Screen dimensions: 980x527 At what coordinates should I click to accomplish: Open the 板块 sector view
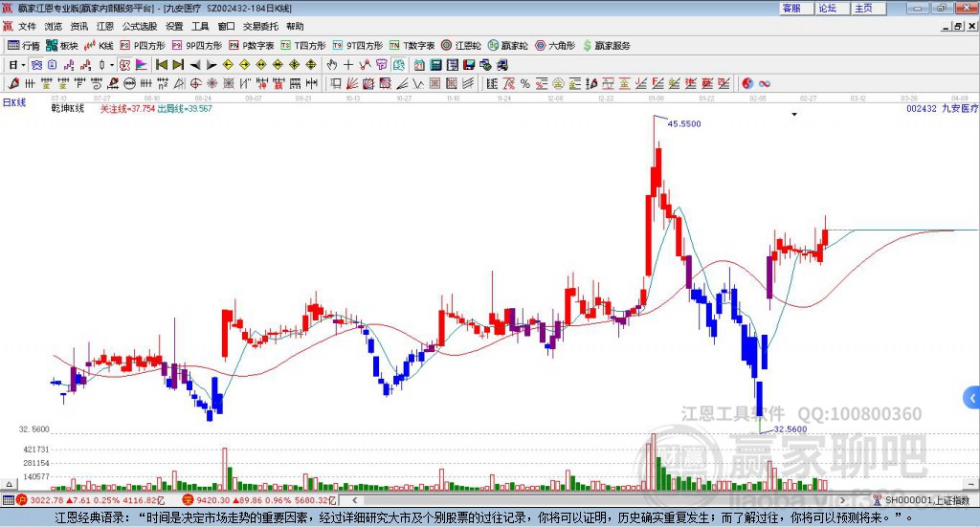pos(61,46)
